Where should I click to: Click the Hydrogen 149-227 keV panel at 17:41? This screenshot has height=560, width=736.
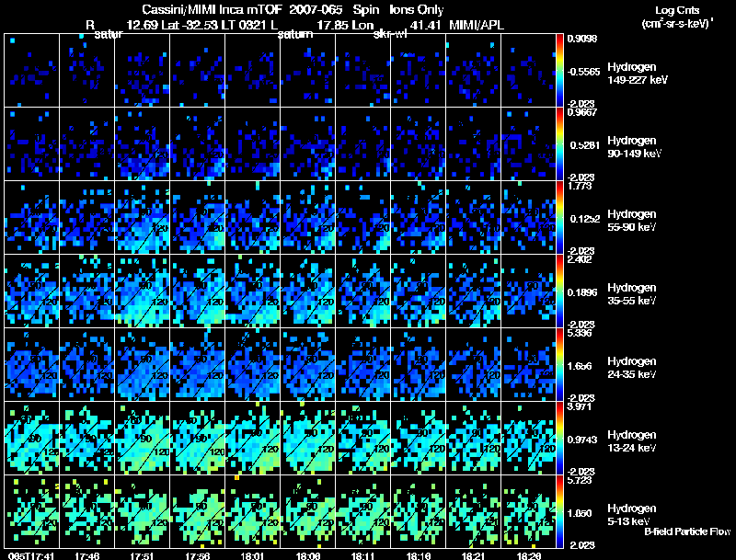(x=32, y=71)
